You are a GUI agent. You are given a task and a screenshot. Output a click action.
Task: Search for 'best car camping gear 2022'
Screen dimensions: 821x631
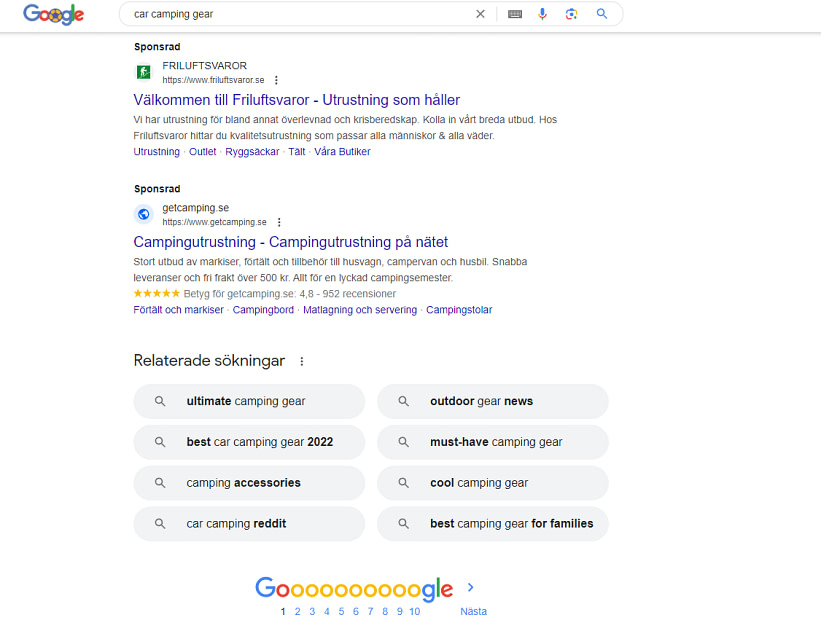click(249, 442)
